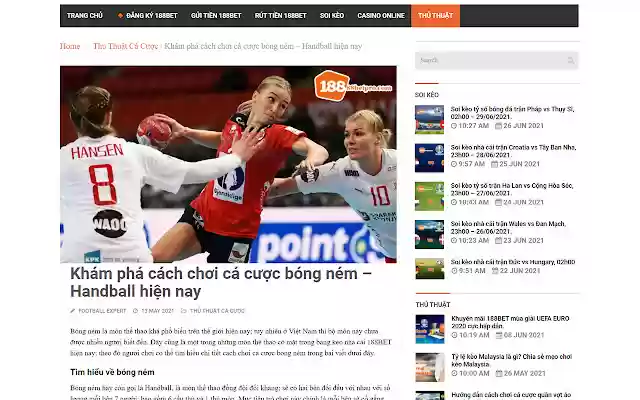This screenshot has width=640, height=400.
Task: Click the Home breadcrumb link
Action: (70, 46)
